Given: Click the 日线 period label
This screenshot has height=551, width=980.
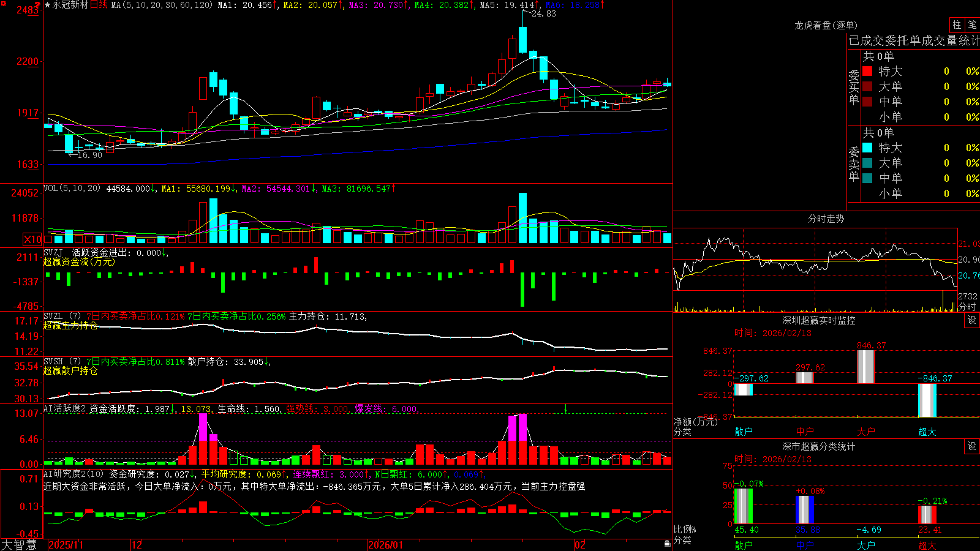Looking at the screenshot, I should tap(99, 5).
